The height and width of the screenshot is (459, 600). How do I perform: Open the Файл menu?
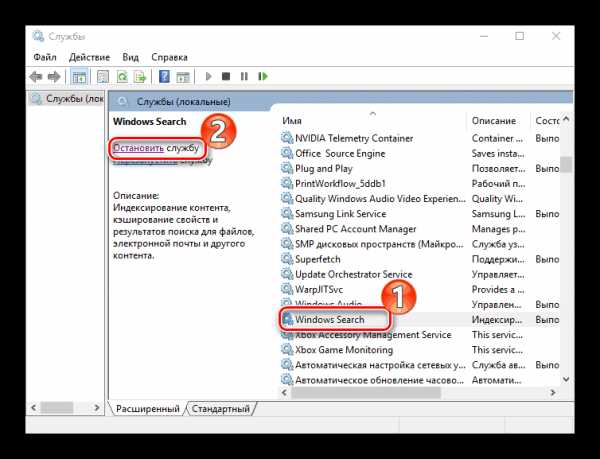tap(45, 57)
